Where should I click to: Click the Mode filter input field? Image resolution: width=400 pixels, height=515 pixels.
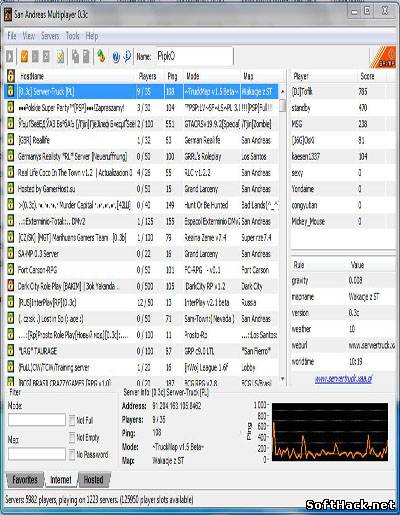(x=37, y=420)
